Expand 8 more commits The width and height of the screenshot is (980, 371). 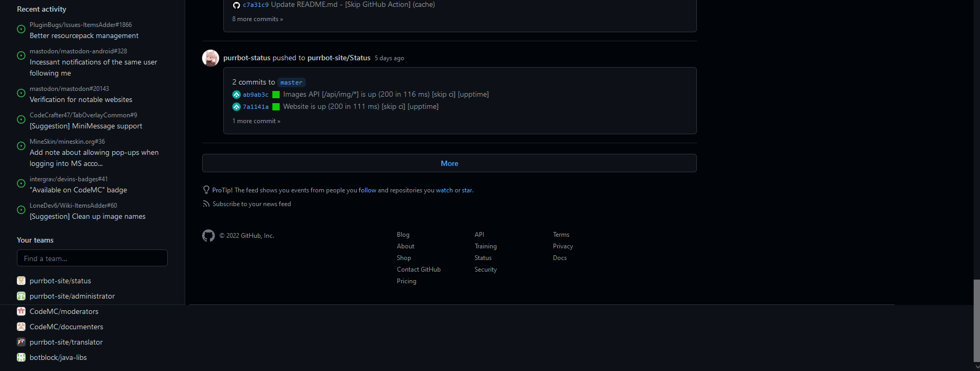point(258,19)
